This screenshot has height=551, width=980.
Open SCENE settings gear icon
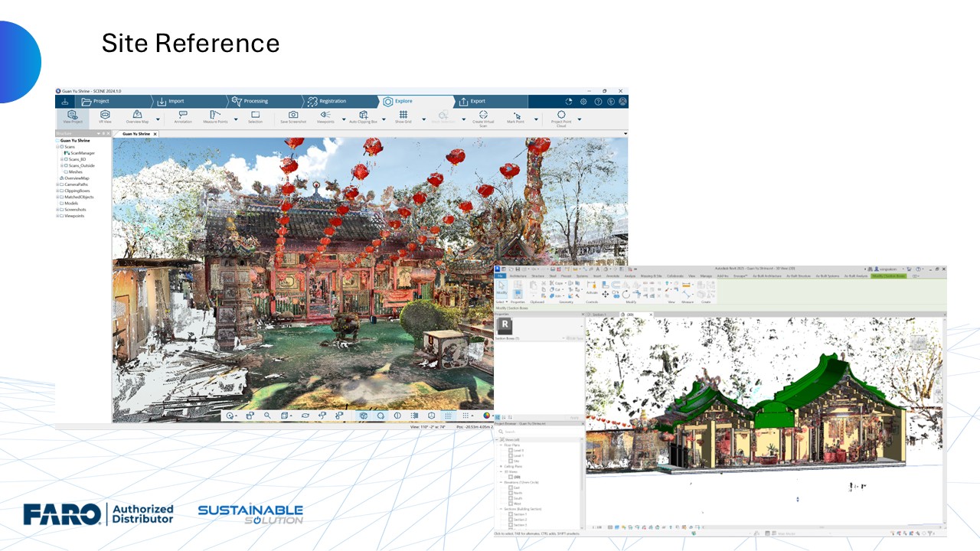click(x=583, y=101)
